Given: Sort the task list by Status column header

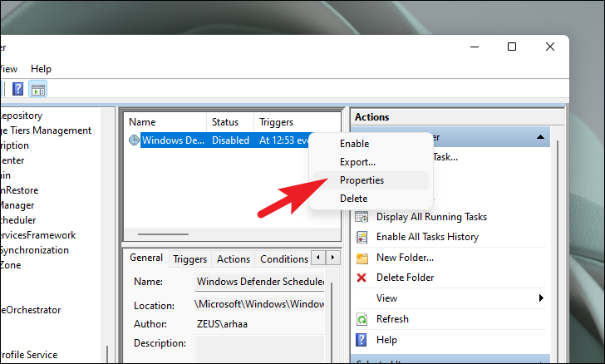Looking at the screenshot, I should (x=230, y=122).
